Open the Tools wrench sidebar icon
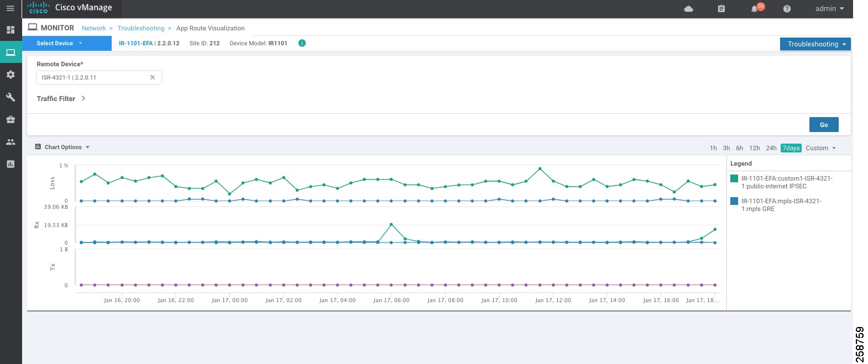 (x=11, y=97)
